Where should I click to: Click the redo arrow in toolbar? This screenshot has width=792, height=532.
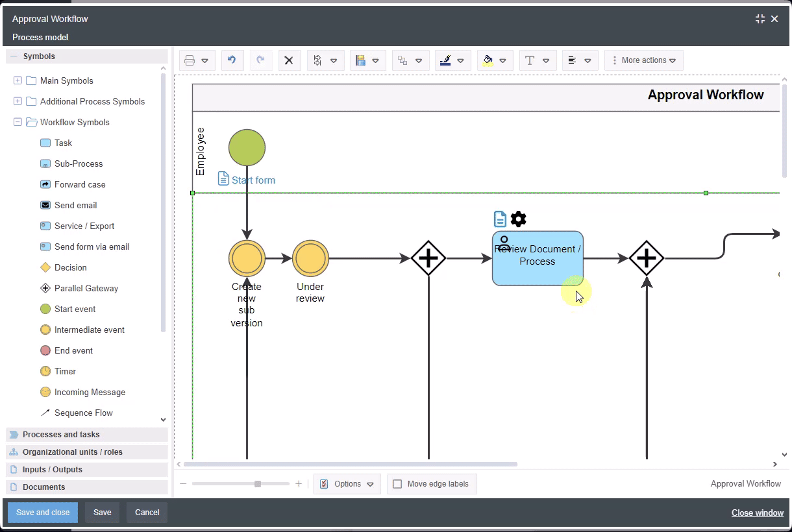click(x=260, y=60)
